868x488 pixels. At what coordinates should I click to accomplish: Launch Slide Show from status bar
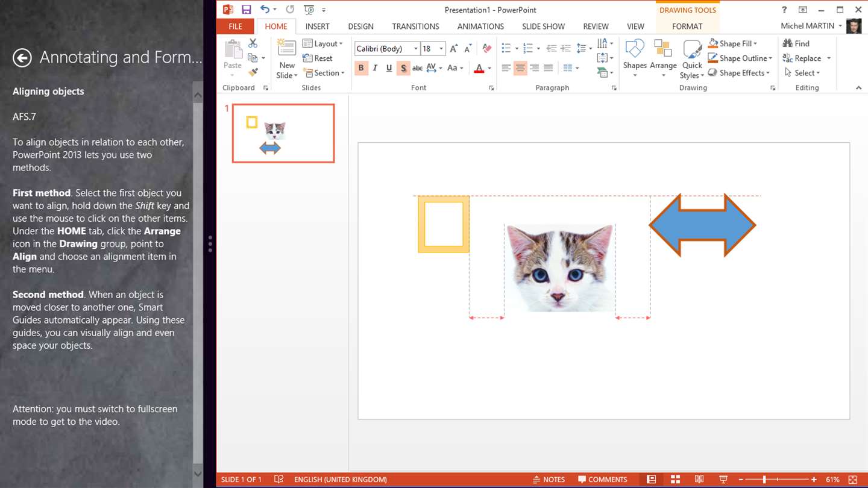pyautogui.click(x=723, y=480)
